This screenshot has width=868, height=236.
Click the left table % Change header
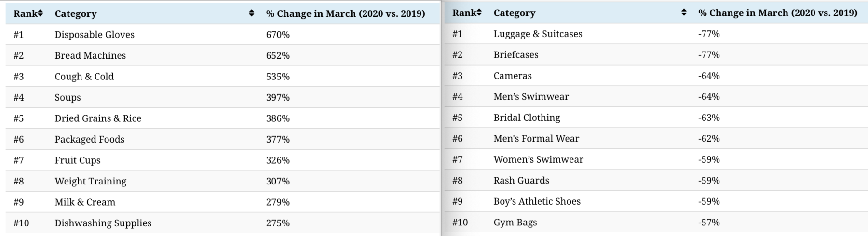(x=345, y=13)
